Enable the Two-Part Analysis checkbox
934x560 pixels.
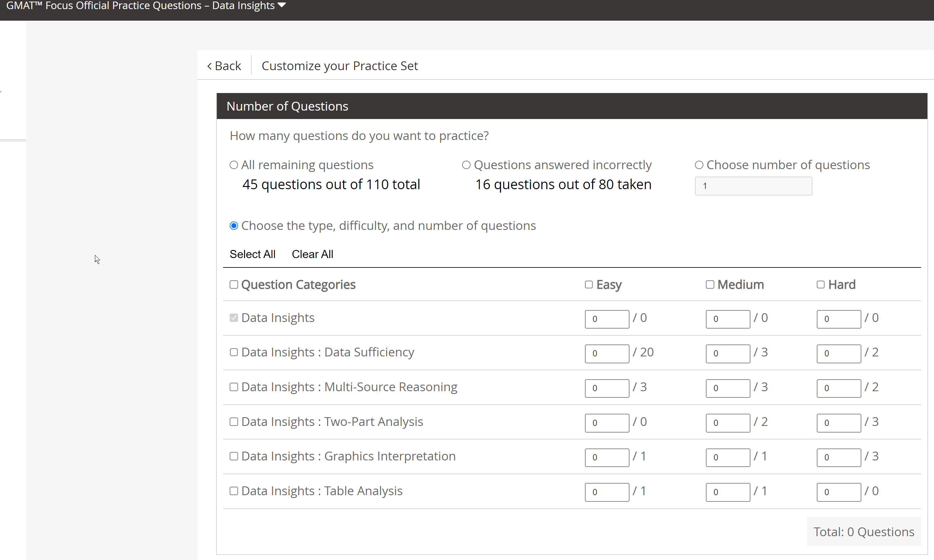pos(234,422)
